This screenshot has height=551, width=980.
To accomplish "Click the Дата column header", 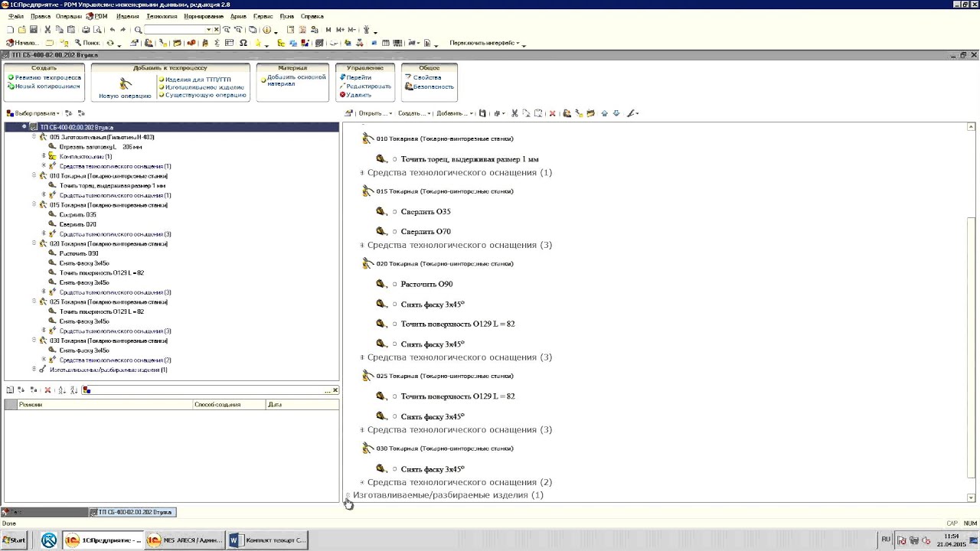I will 302,405.
